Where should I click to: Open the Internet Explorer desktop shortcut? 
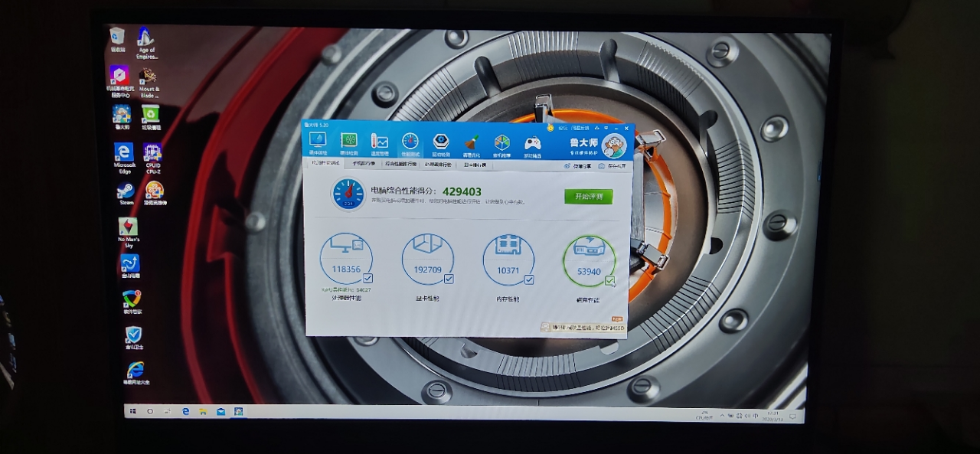[x=136, y=374]
